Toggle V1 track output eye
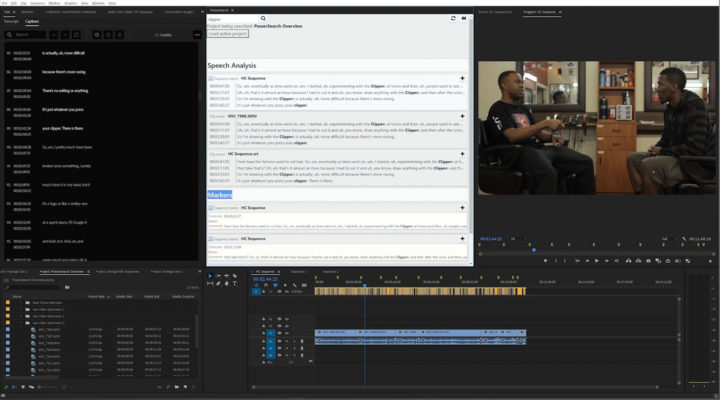The width and height of the screenshot is (720, 400). pos(287,333)
